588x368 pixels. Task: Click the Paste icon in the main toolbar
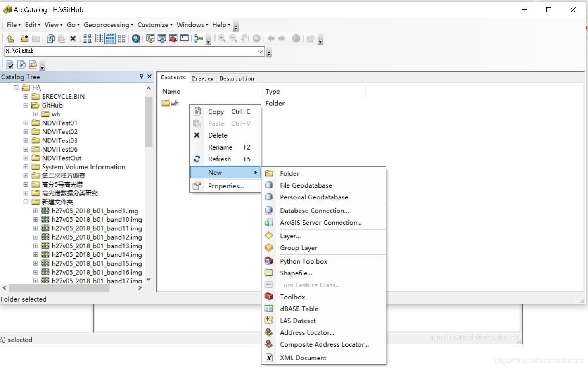coord(62,38)
